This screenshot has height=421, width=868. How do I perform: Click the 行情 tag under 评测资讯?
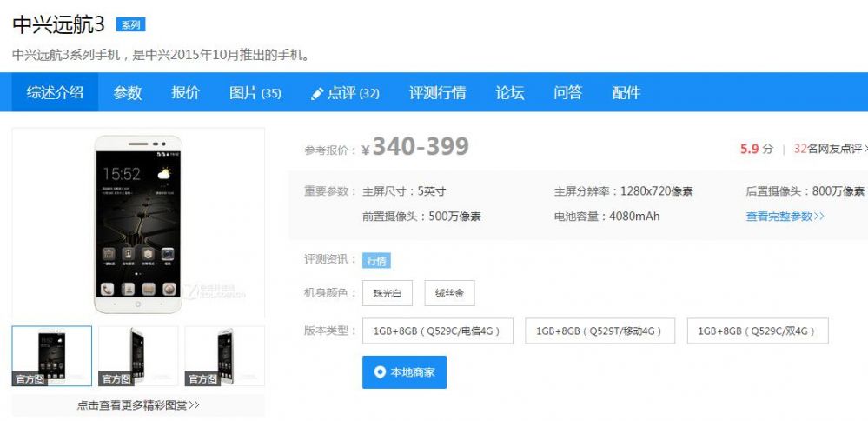(x=376, y=261)
